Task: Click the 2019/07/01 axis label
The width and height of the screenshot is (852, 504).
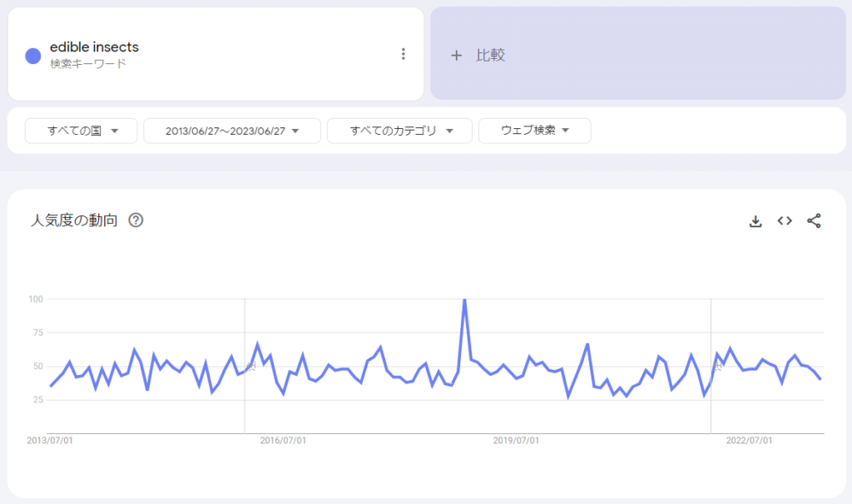Action: 516,441
